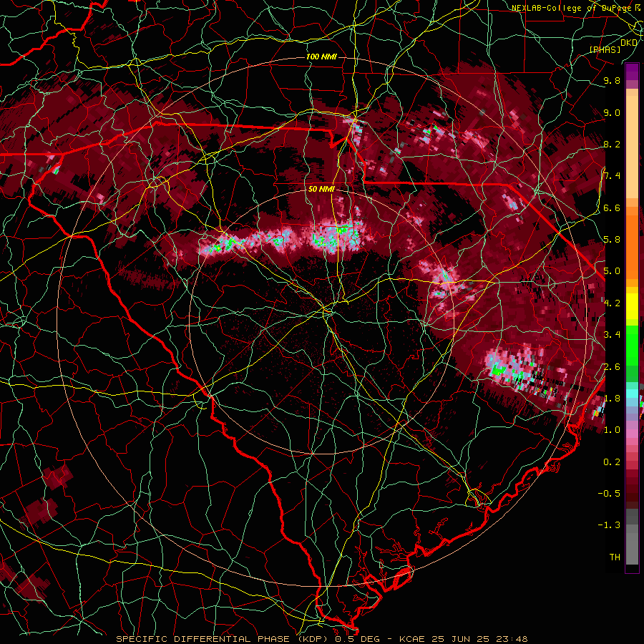Click the "[PHAS]" units label above scale

pyautogui.click(x=605, y=49)
